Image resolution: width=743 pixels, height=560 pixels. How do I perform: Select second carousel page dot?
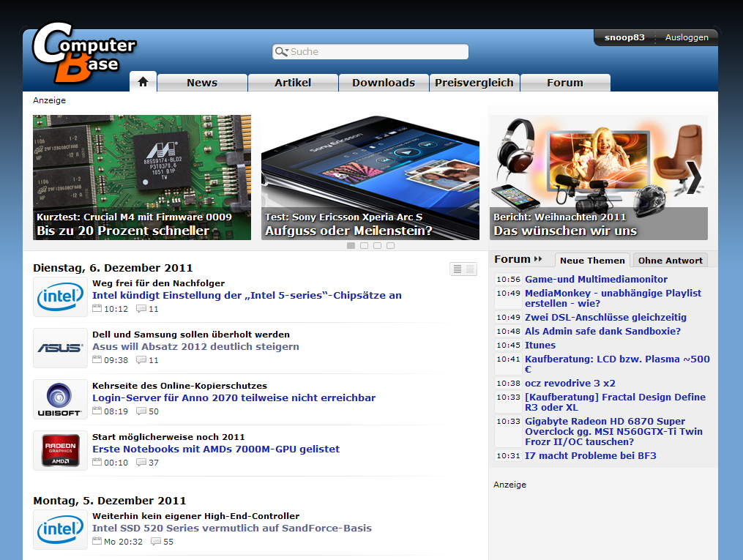pyautogui.click(x=364, y=245)
